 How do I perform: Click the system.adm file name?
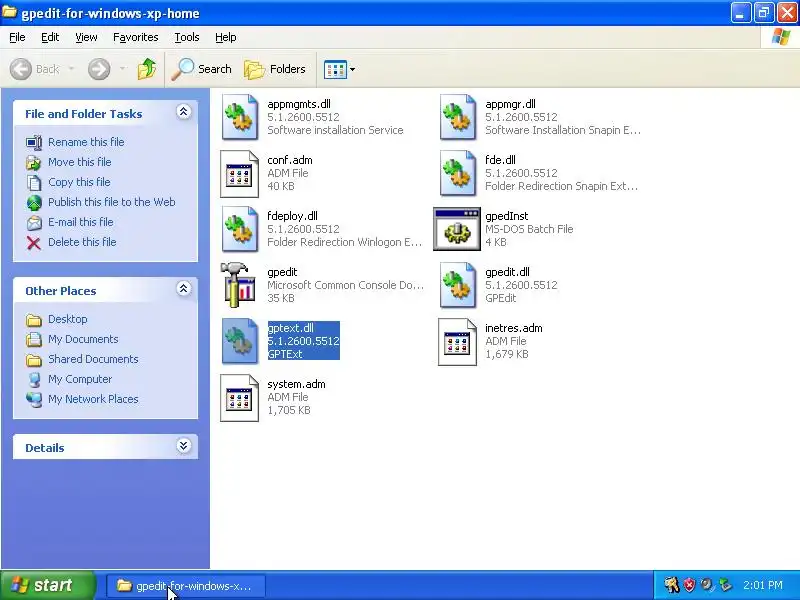(296, 384)
